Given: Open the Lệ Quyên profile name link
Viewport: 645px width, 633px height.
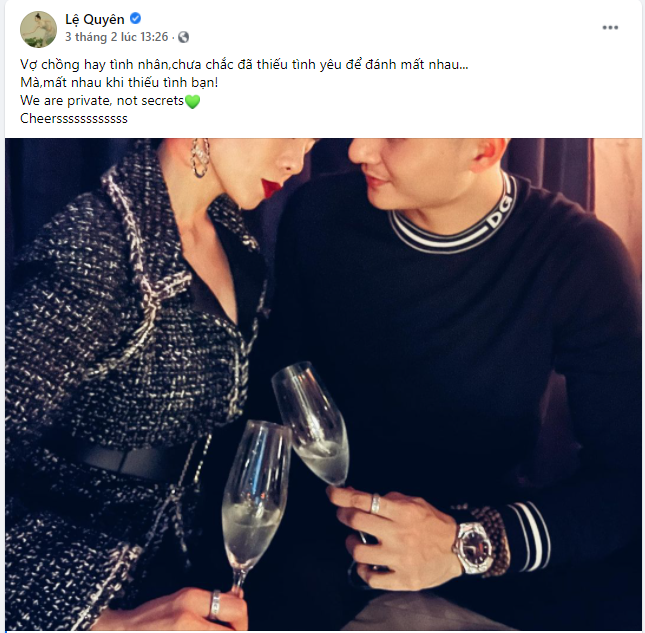Looking at the screenshot, I should click(95, 19).
